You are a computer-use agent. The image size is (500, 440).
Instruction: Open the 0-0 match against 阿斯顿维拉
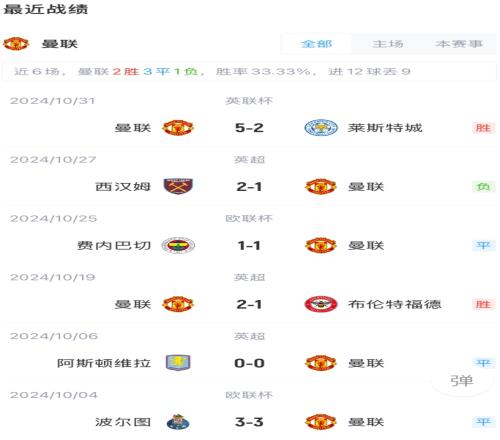click(x=249, y=363)
